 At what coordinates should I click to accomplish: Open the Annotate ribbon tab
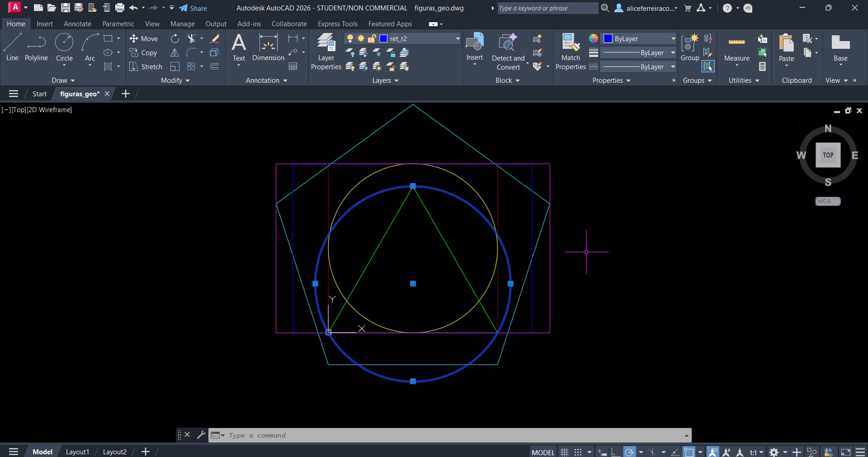coord(77,24)
